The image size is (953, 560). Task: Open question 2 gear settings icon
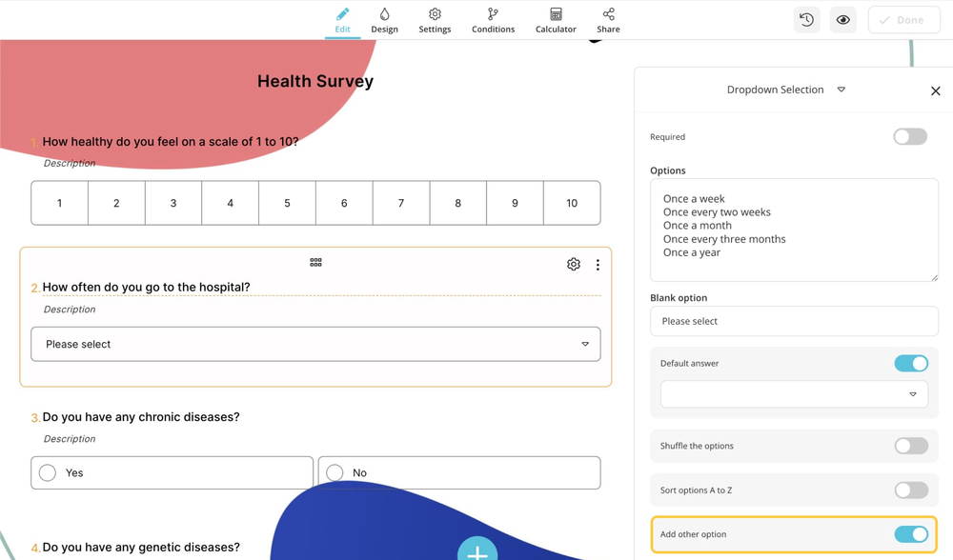coord(574,265)
